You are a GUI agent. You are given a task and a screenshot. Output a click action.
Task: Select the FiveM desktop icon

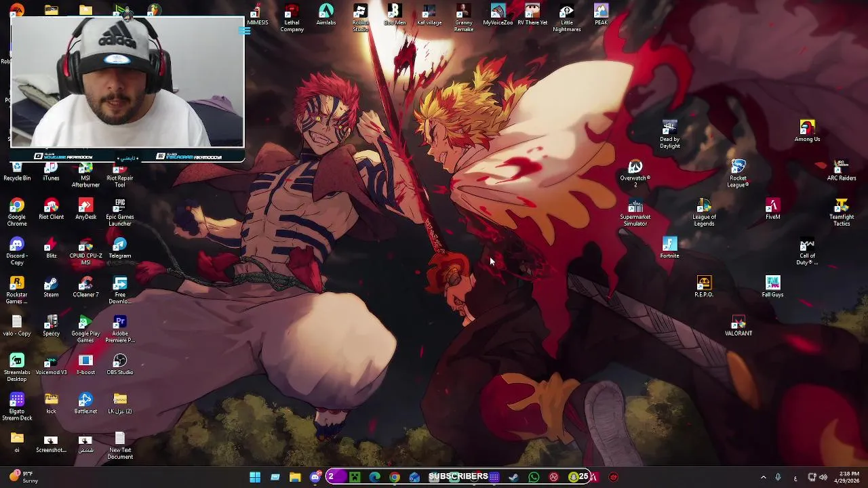[x=772, y=209]
